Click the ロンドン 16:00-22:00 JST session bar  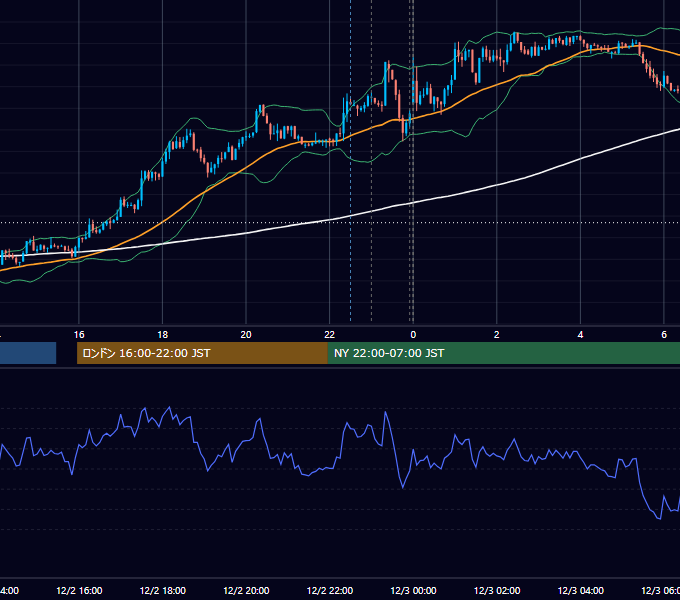pos(202,353)
